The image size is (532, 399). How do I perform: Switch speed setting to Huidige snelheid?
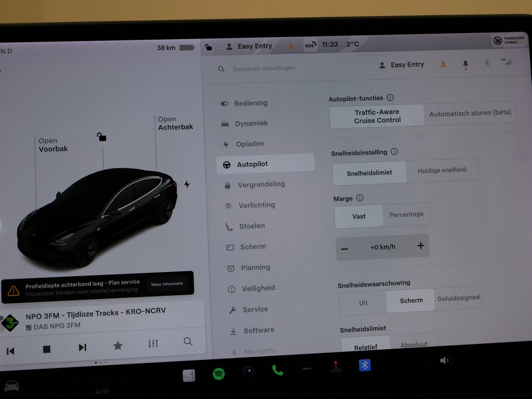coord(442,170)
